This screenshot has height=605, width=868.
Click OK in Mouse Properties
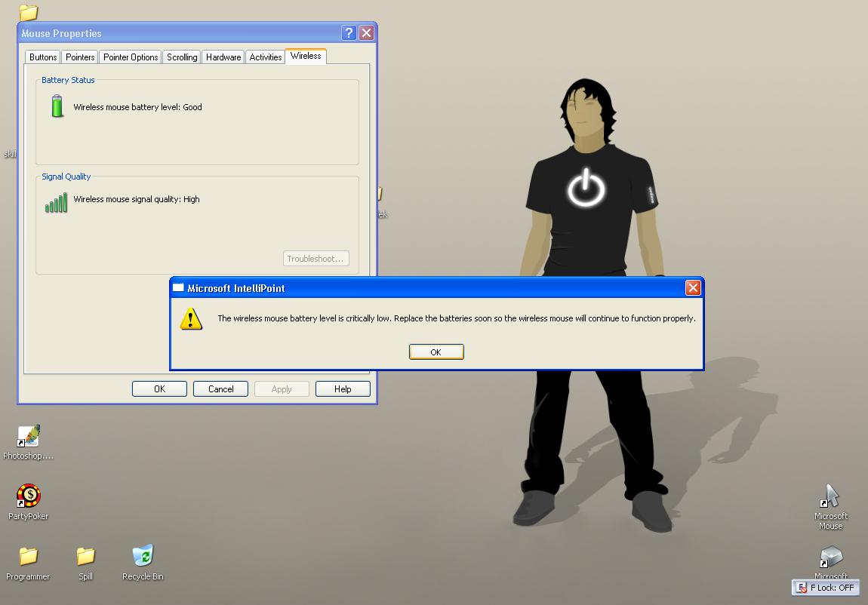pyautogui.click(x=159, y=388)
